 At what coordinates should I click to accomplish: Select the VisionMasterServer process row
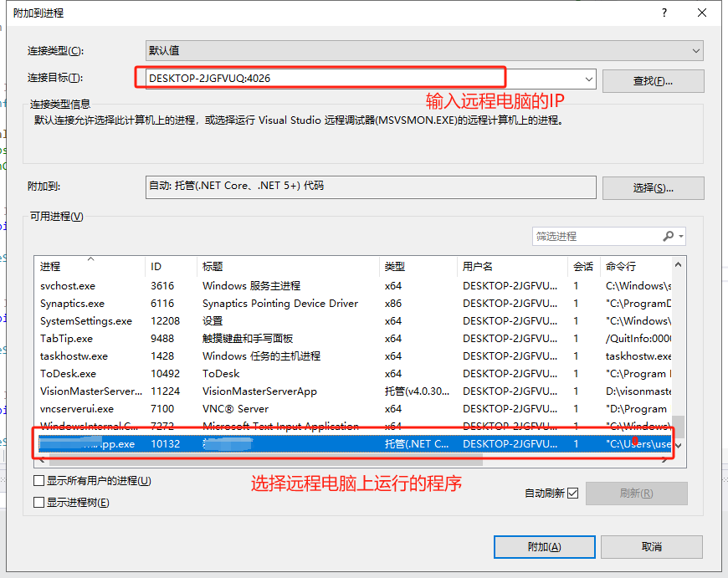(353, 391)
